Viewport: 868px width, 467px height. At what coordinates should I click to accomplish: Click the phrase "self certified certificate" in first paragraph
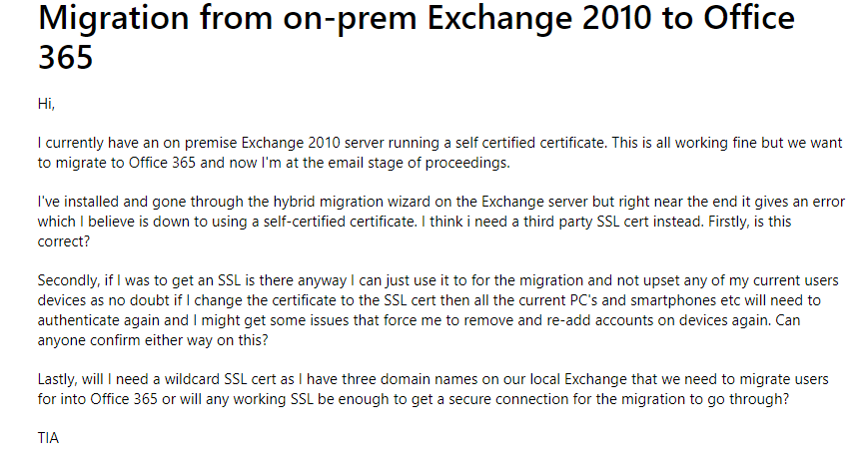(x=530, y=143)
